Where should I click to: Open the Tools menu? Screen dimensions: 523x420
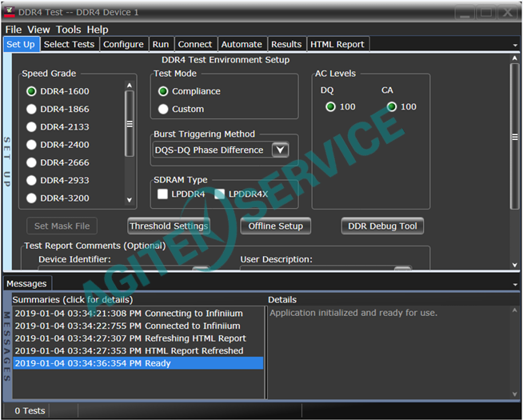69,30
